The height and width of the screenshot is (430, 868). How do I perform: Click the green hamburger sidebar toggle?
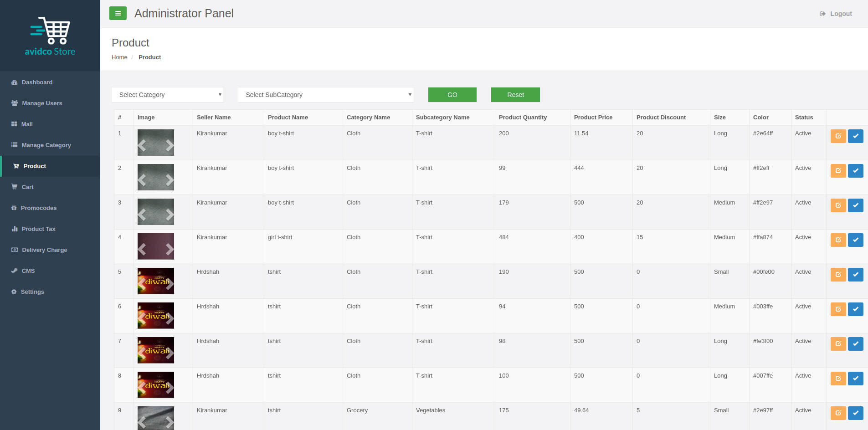pos(118,13)
